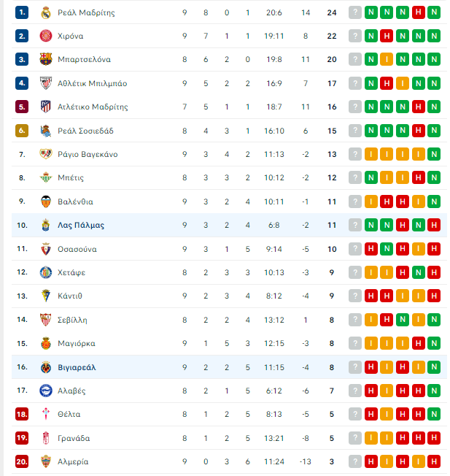
Task: Click the Villarreal yellow crest icon
Action: pyautogui.click(x=46, y=367)
